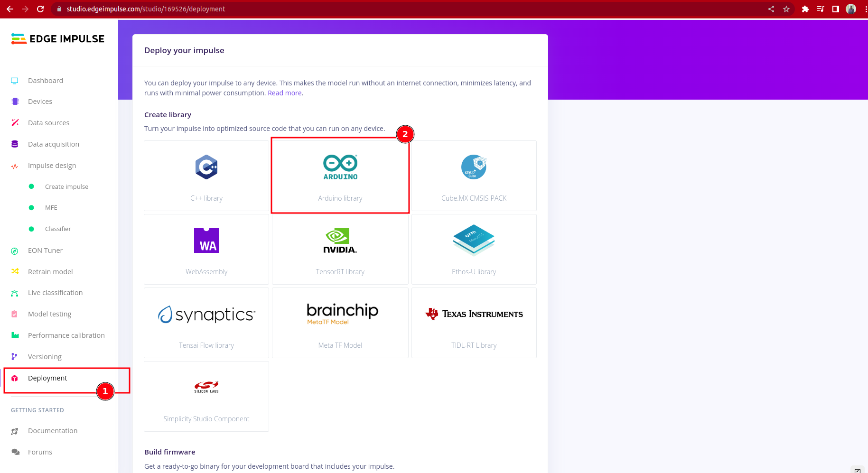Choose the Texas Instruments TIDL-RT Library
The image size is (868, 473).
coord(474,323)
